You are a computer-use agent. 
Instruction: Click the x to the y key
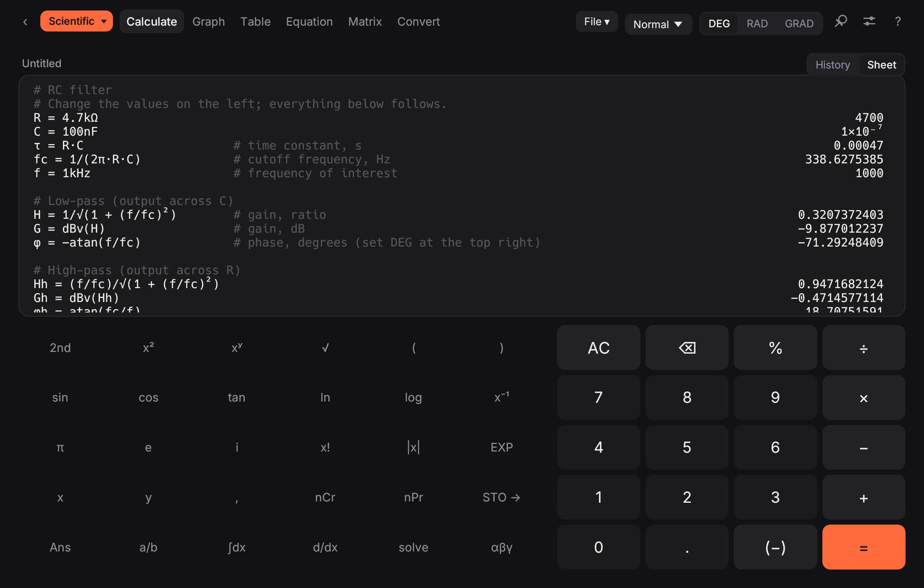237,348
